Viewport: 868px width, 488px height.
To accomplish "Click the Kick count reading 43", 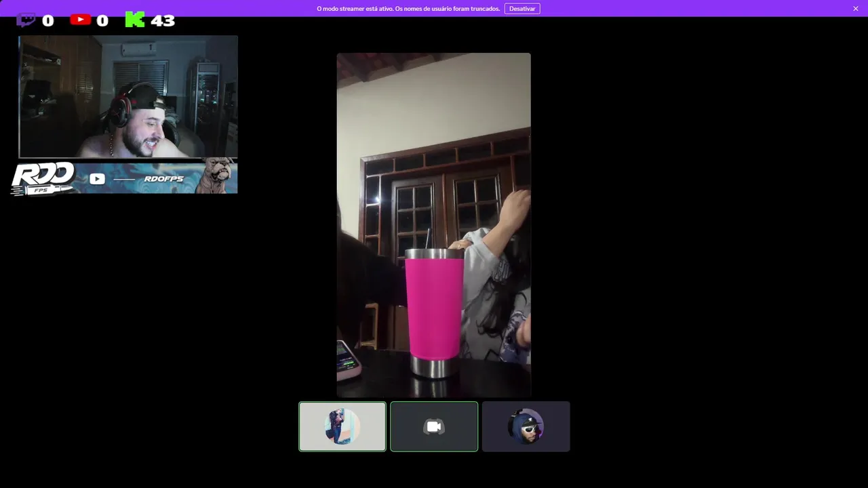I will pyautogui.click(x=163, y=20).
